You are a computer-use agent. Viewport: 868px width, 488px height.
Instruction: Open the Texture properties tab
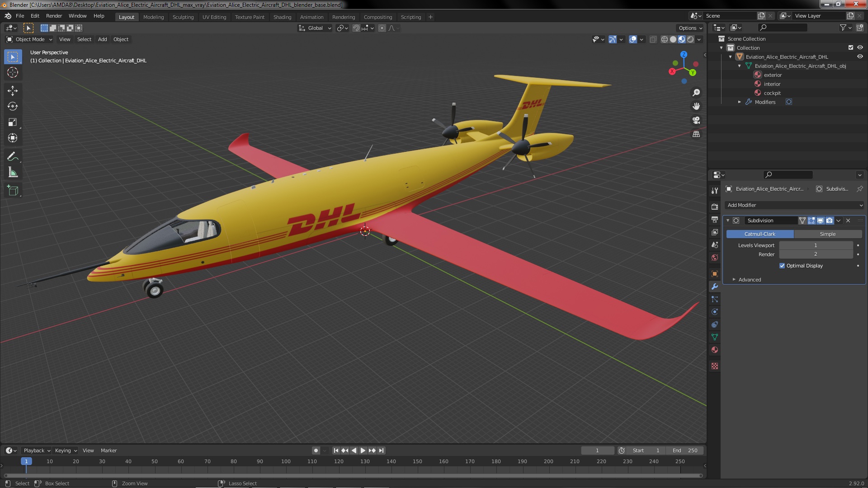[x=715, y=366]
